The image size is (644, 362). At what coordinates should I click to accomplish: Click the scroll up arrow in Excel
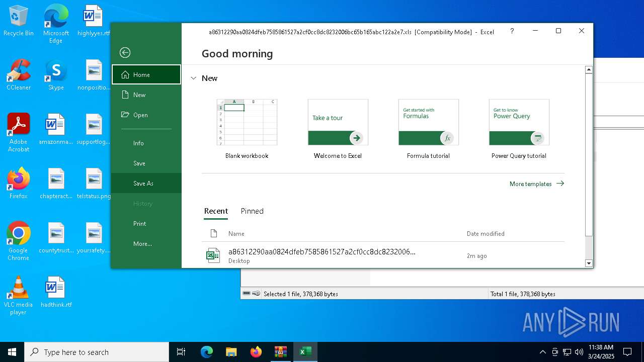coord(589,70)
